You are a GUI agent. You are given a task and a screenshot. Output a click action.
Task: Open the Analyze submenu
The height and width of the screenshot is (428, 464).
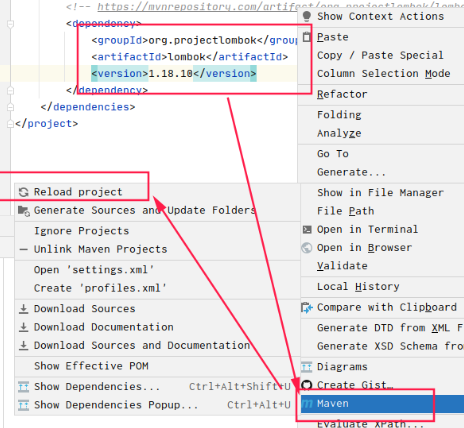pos(381,133)
